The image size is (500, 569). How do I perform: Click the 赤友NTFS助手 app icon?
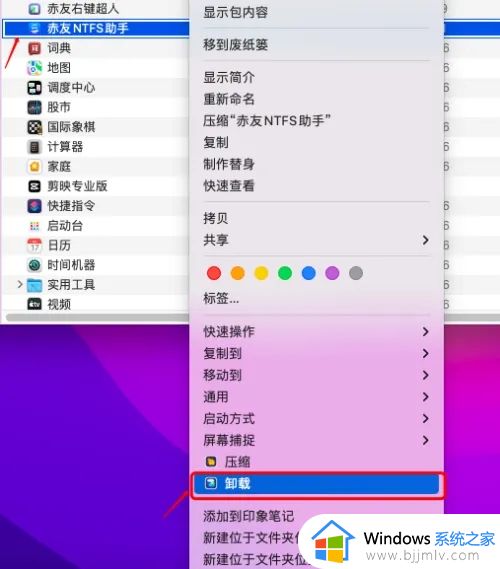click(34, 28)
